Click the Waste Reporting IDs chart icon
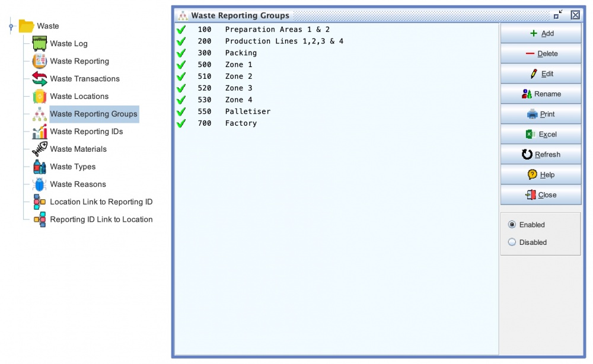This screenshot has height=364, width=593. 40,132
